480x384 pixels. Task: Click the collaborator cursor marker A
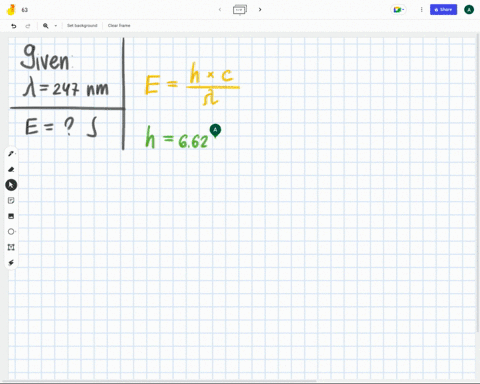(215, 130)
